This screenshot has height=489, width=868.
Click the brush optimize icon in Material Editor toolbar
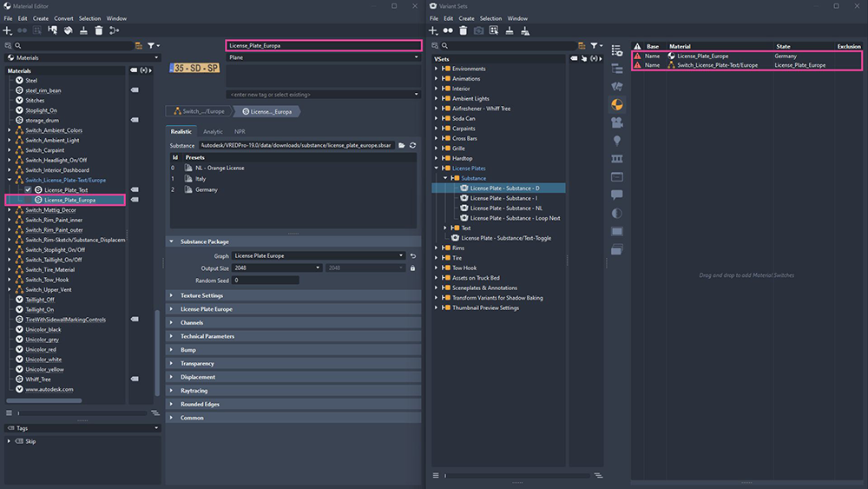click(x=83, y=30)
